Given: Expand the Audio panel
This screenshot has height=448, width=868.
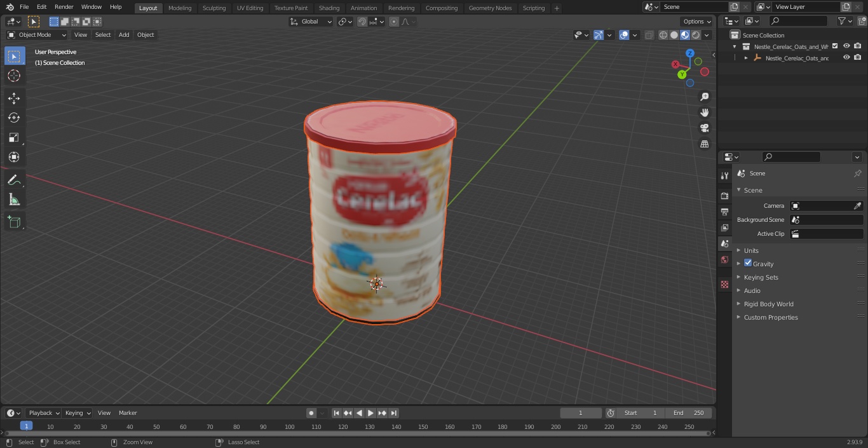Looking at the screenshot, I should click(x=752, y=290).
